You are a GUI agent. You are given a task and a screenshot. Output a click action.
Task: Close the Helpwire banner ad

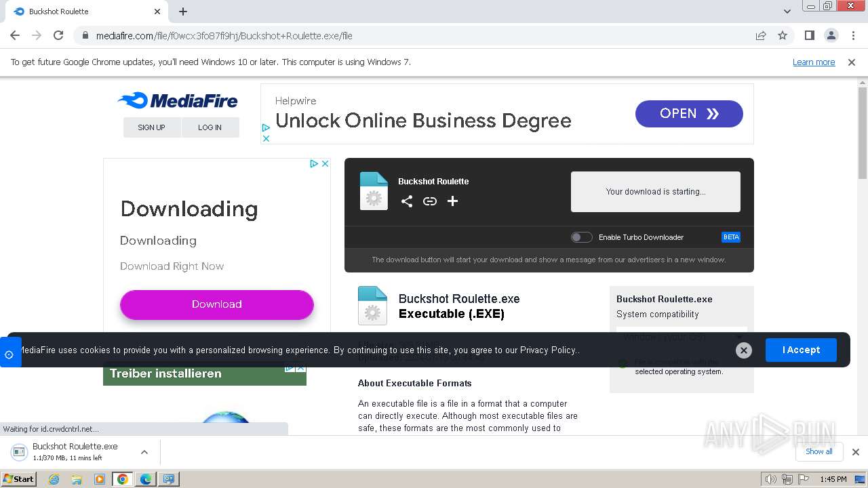pyautogui.click(x=266, y=138)
